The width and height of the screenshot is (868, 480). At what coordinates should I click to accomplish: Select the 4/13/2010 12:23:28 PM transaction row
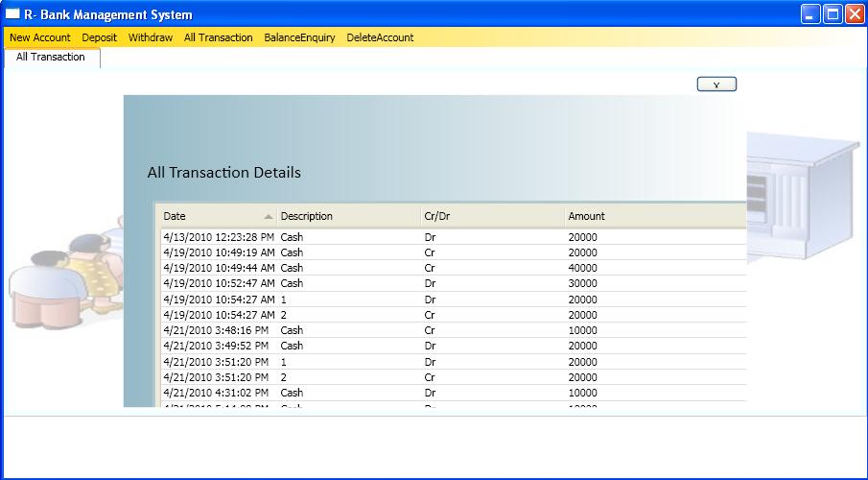tap(454, 237)
